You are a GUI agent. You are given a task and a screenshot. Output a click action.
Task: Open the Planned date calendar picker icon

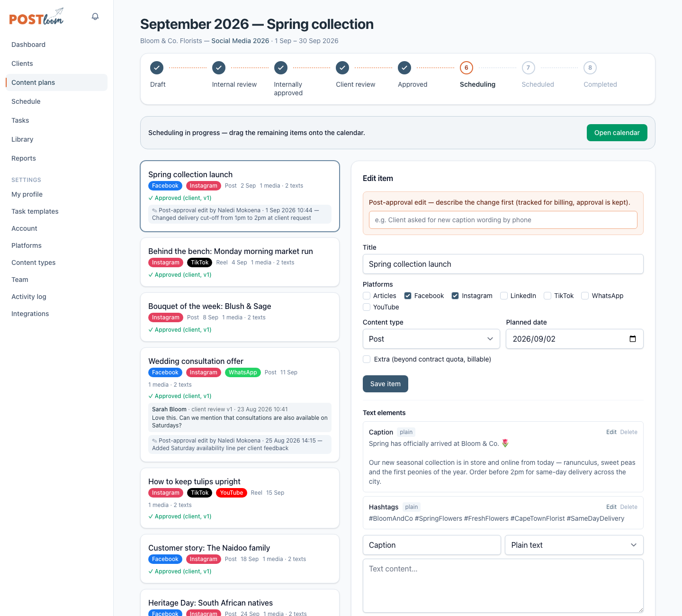(633, 339)
